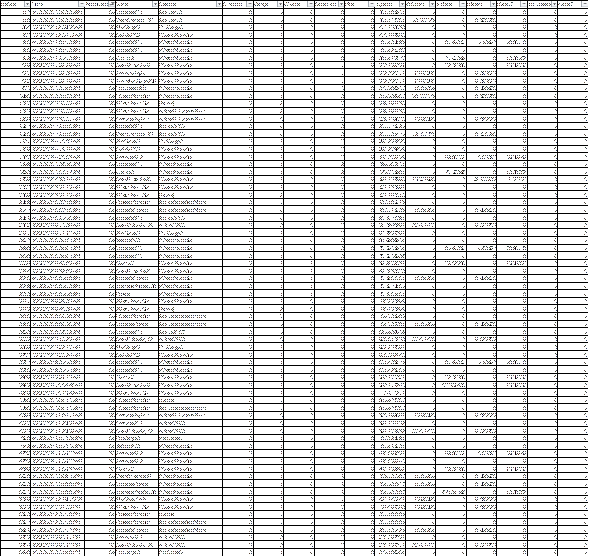589x557 pixels.
Task: Select the first data cell in the fifth column
Action: (190, 12)
